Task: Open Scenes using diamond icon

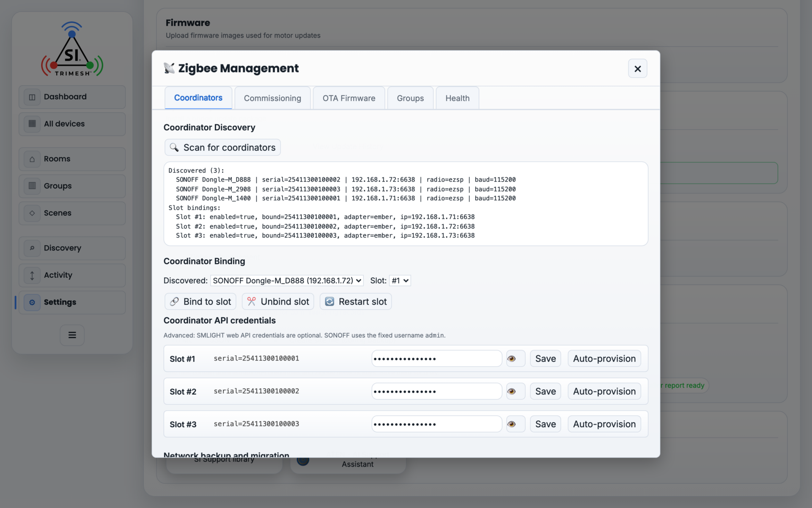Action: tap(32, 213)
